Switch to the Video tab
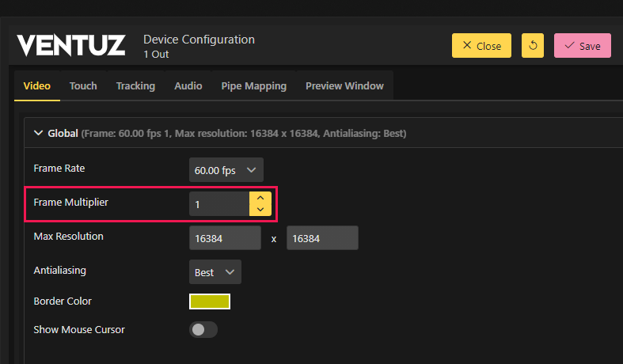This screenshot has height=364, width=623. [x=36, y=85]
